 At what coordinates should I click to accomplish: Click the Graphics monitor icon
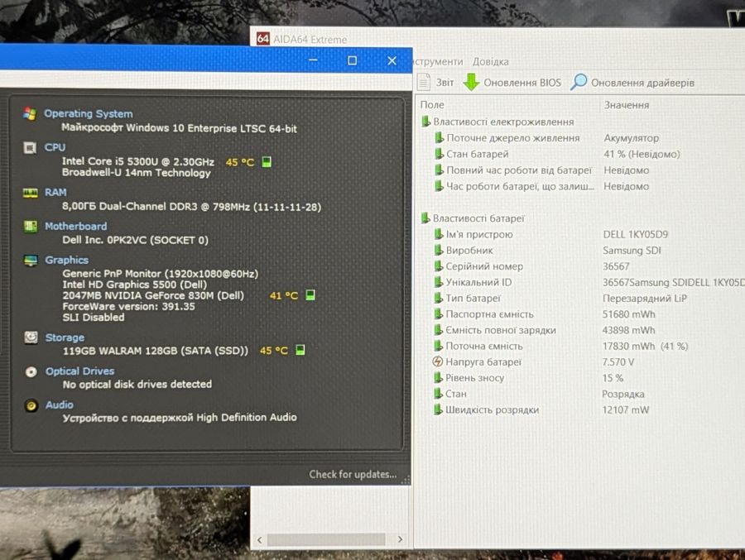pyautogui.click(x=31, y=261)
